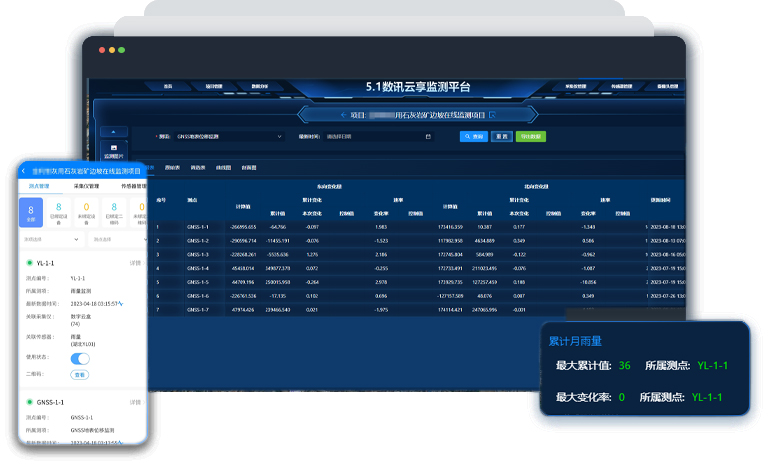Image resolution: width=768 pixels, height=466 pixels.
Task: Click the green status dot beside YL-1-1
Action: point(29,263)
